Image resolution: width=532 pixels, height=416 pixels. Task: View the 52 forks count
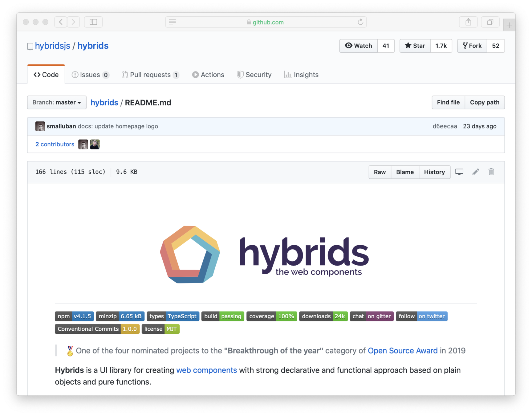click(496, 46)
